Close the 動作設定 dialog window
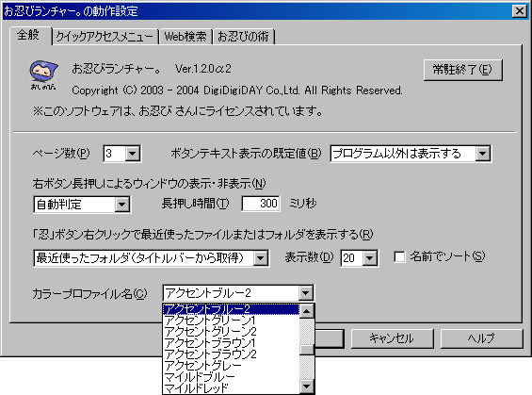Viewport: 532px width, 395px height. 520,11
